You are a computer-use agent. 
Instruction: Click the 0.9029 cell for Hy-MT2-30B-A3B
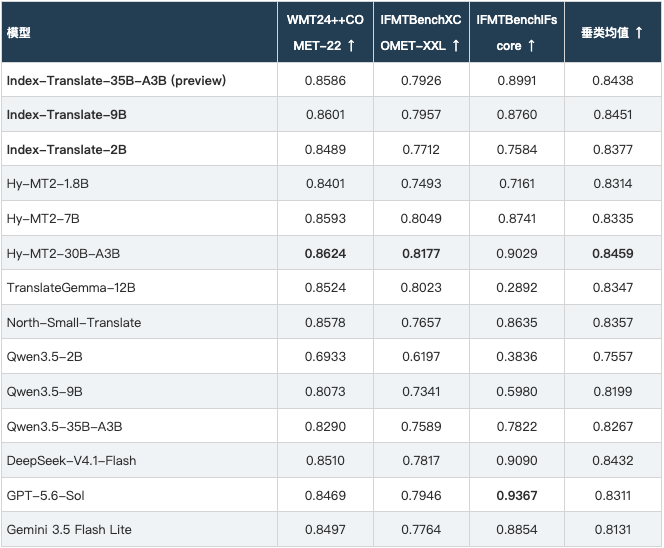tap(517, 253)
